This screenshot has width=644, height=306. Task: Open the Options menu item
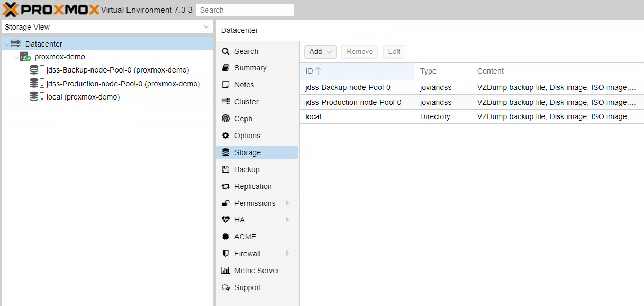[258, 136]
